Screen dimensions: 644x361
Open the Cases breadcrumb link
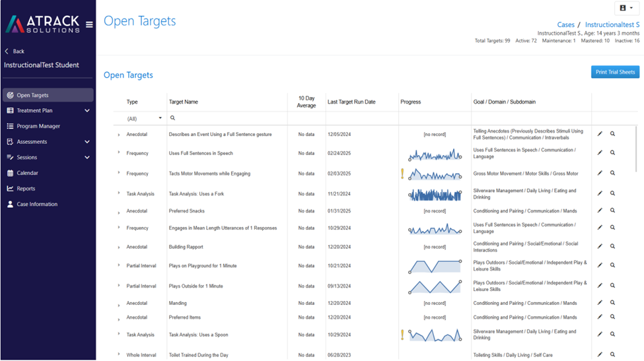(x=565, y=24)
